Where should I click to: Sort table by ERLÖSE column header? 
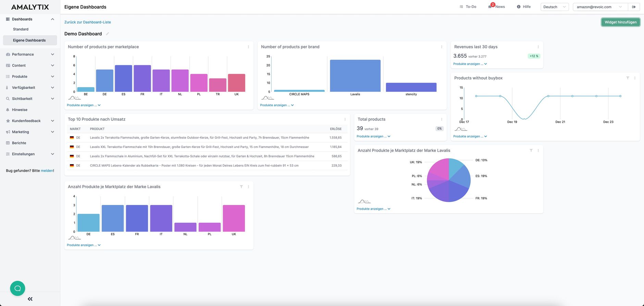pyautogui.click(x=336, y=129)
